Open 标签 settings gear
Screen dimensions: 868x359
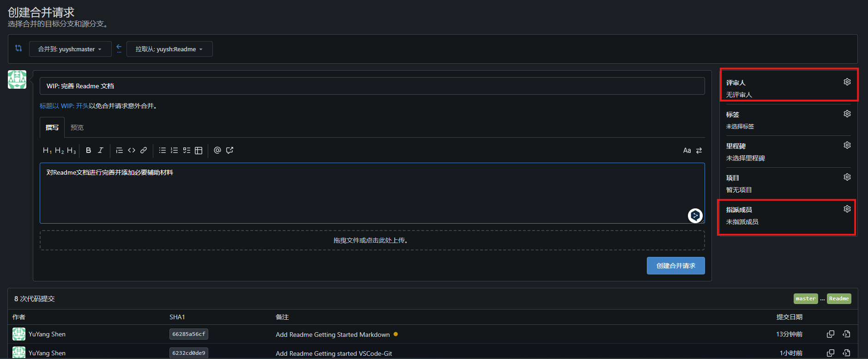click(x=847, y=114)
